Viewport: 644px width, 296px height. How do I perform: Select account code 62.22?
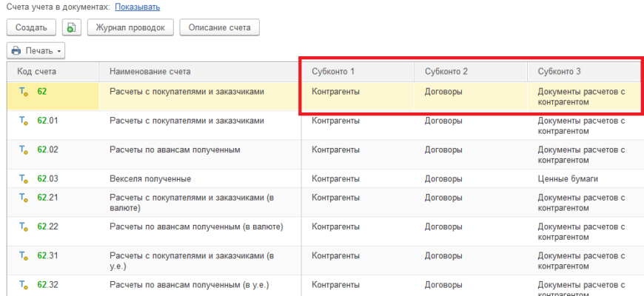tap(47, 226)
